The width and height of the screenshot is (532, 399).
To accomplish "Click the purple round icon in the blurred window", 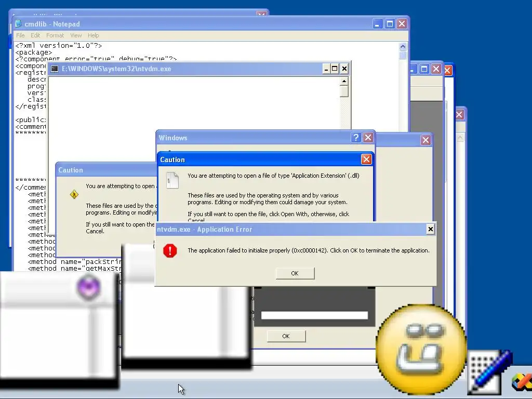I will click(x=88, y=287).
